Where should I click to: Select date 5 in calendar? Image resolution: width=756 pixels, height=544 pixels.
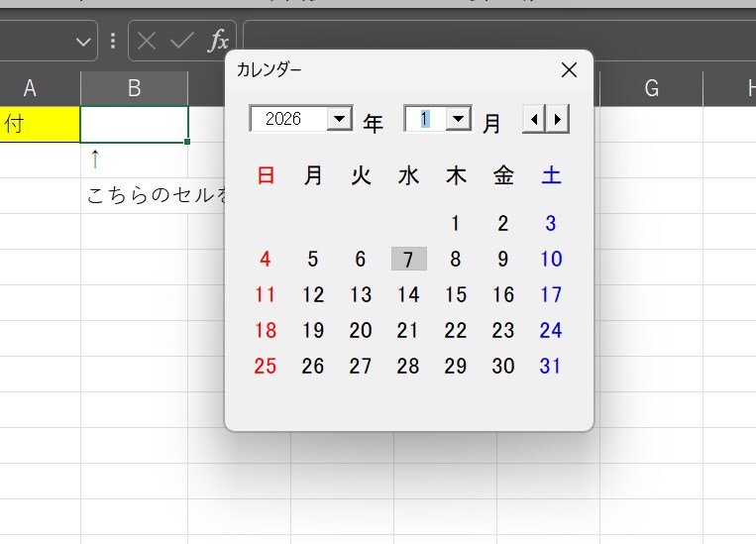pos(313,259)
